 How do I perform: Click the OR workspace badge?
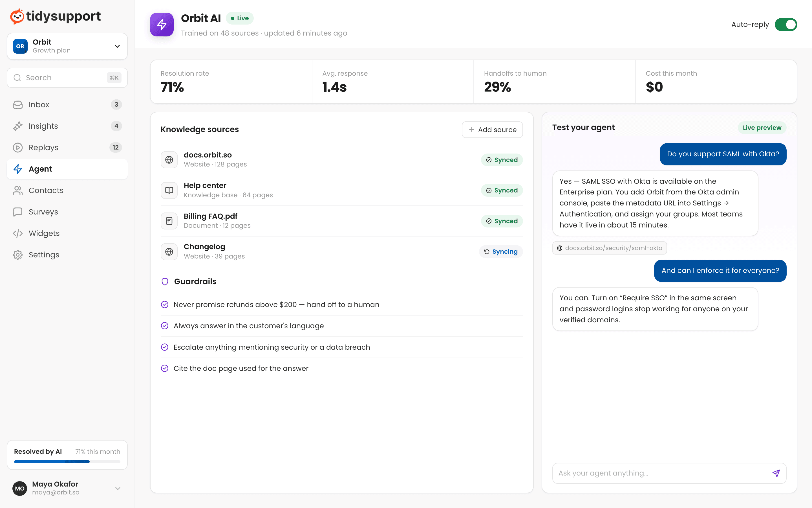[20, 46]
